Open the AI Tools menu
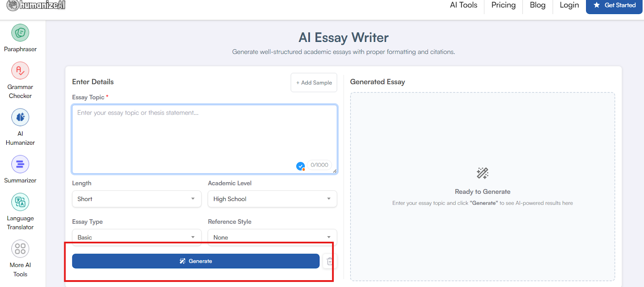Screen dimensions: 644x287 pos(463,5)
